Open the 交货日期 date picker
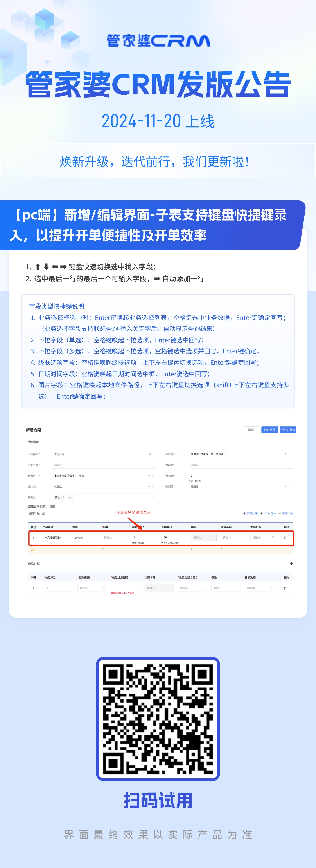 coord(263,538)
